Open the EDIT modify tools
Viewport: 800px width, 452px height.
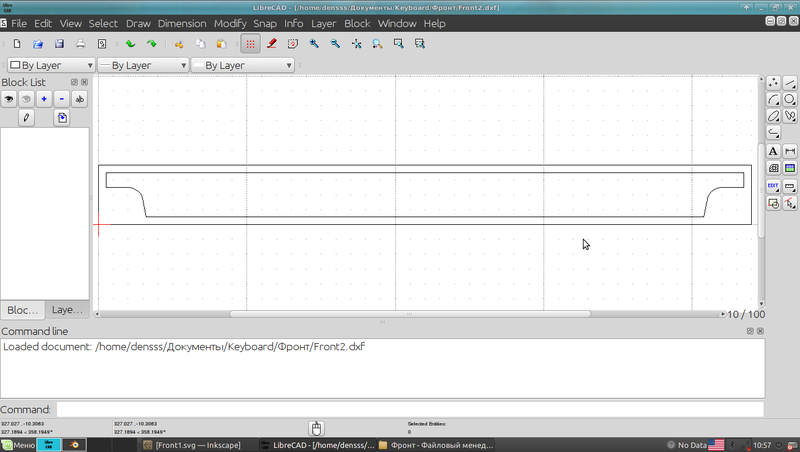773,186
